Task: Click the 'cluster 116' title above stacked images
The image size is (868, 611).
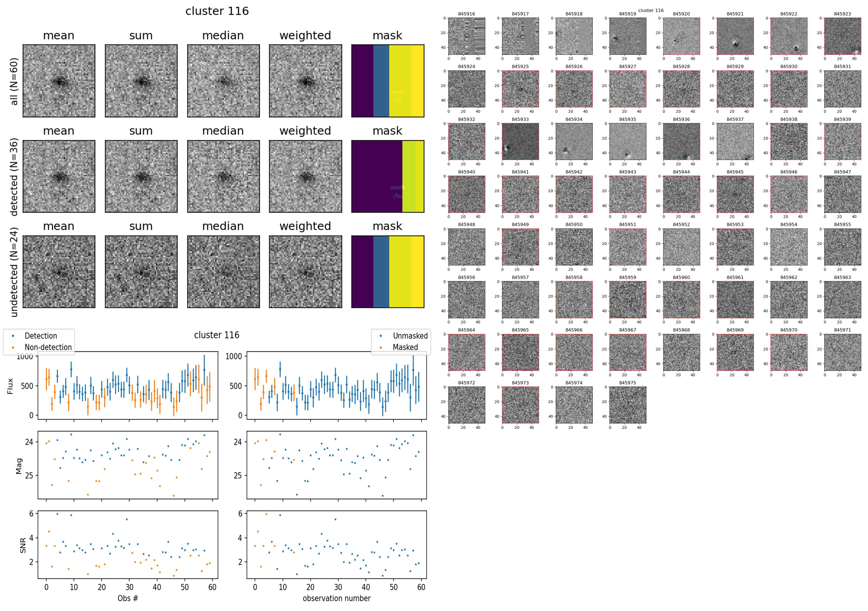Action: click(217, 11)
